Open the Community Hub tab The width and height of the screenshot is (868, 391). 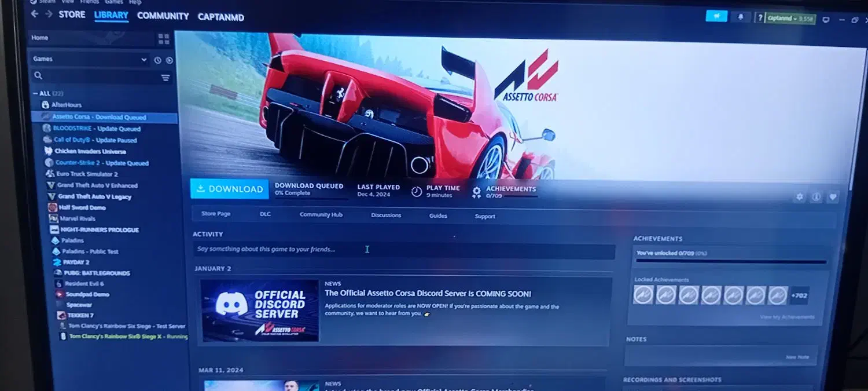click(x=321, y=215)
